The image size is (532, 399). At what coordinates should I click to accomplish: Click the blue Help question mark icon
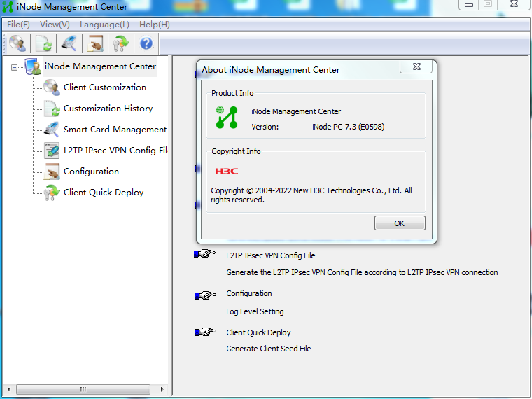click(x=146, y=44)
